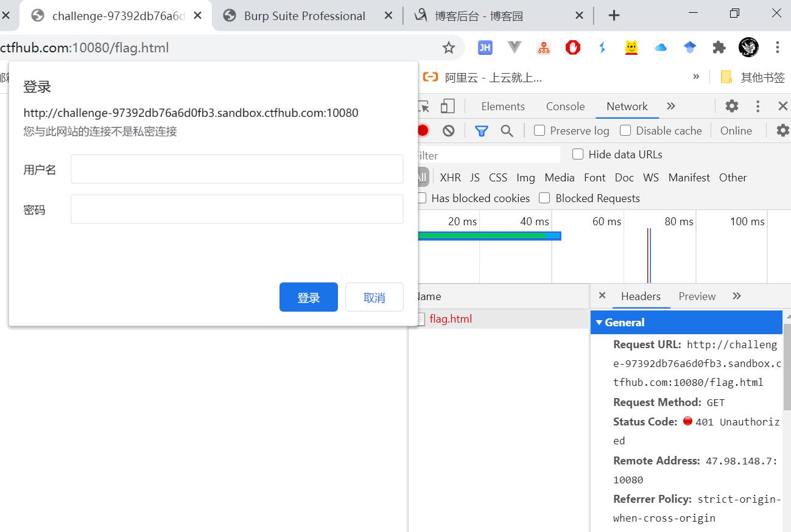Check Hide data URLs
791x532 pixels.
click(x=578, y=154)
